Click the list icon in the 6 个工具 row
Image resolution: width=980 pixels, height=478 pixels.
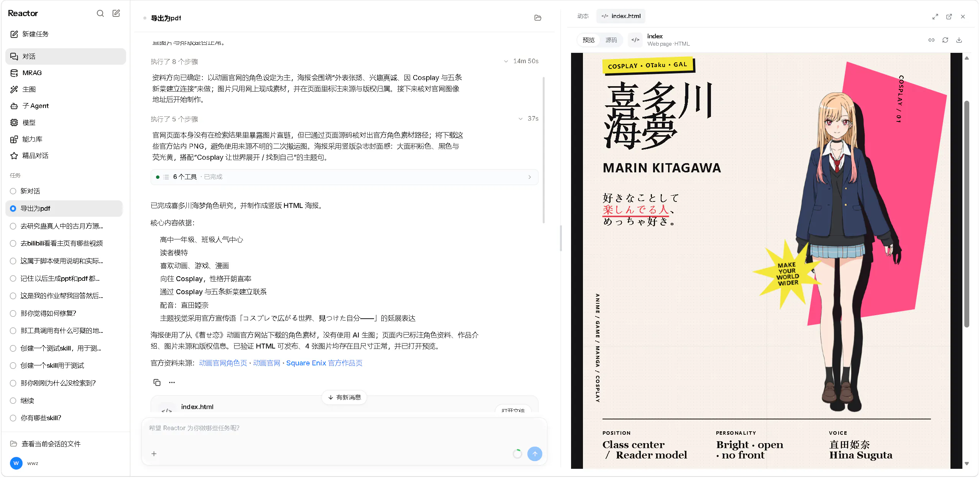[166, 177]
